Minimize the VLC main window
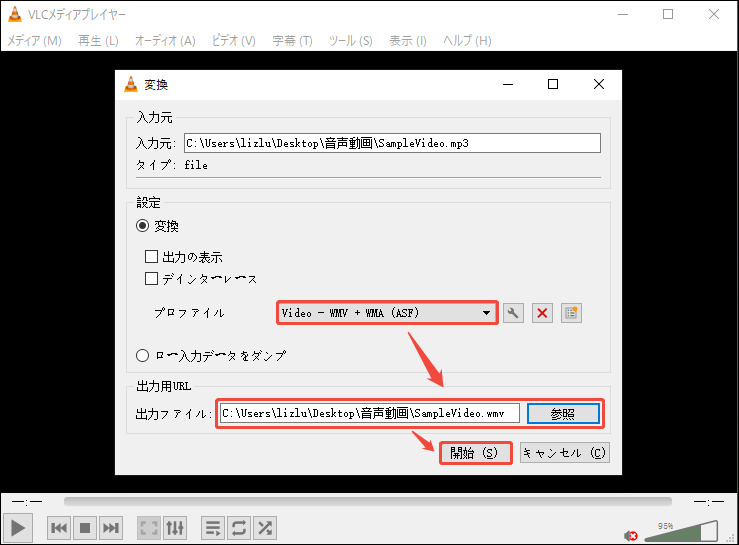Screen dimensions: 739x545 pyautogui.click(x=623, y=14)
